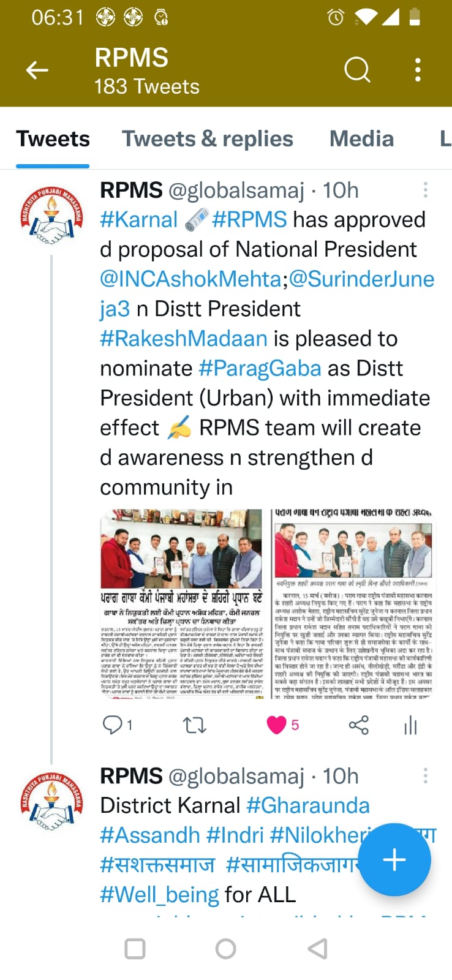Switch to Tweets & replies tab

click(x=208, y=139)
